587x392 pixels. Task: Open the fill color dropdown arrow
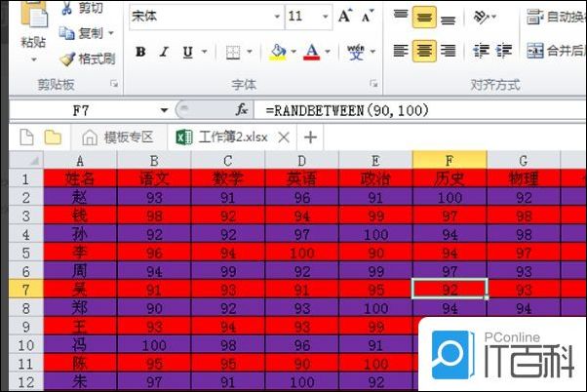coord(293,52)
